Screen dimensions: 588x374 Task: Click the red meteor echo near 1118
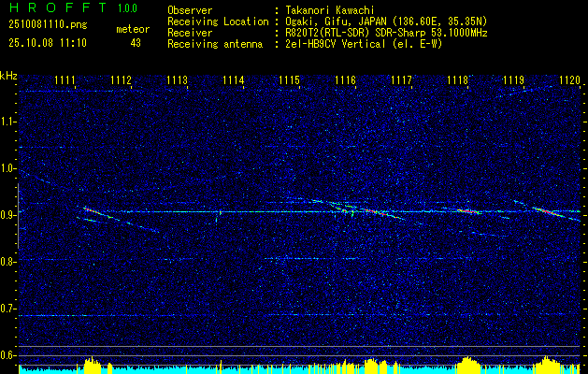468,211
